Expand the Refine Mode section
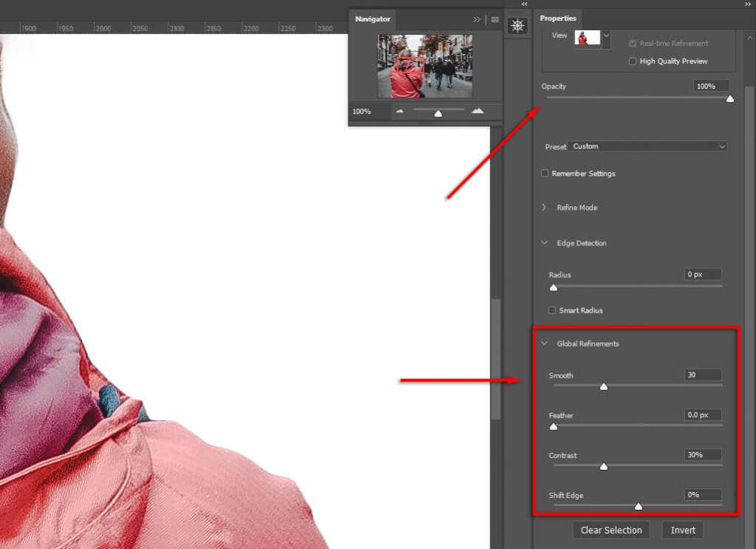 pyautogui.click(x=545, y=208)
